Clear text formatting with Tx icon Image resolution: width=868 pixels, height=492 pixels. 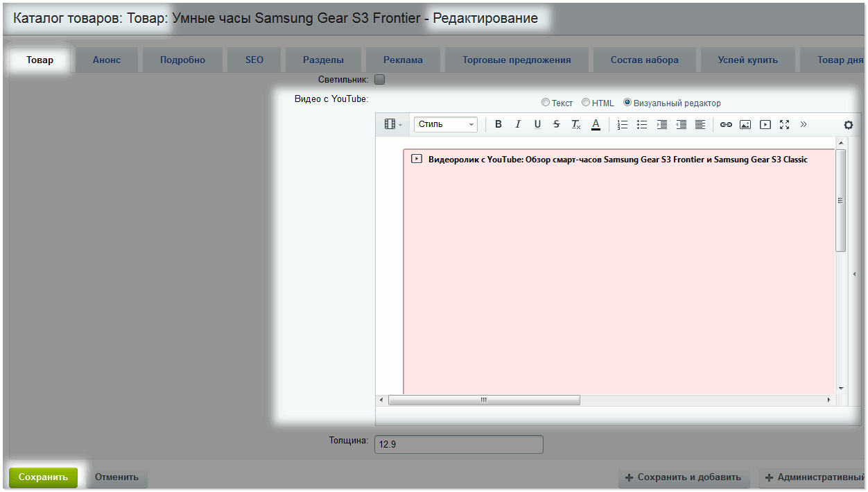pos(576,124)
